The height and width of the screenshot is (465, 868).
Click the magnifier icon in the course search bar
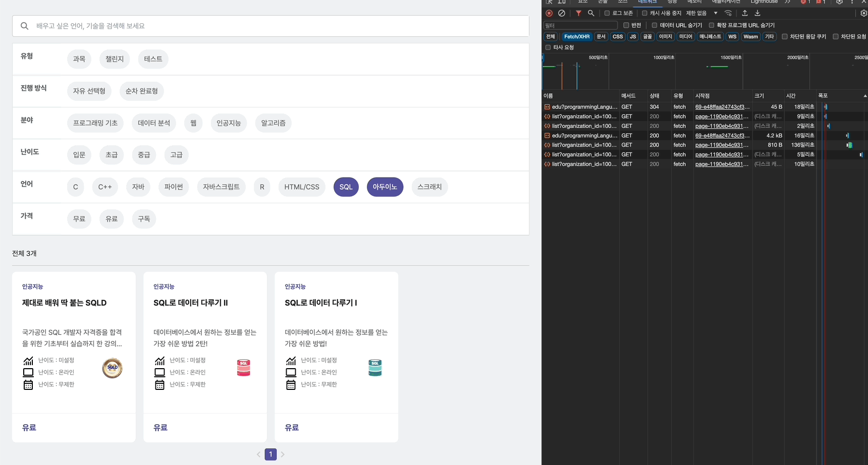[x=24, y=26]
